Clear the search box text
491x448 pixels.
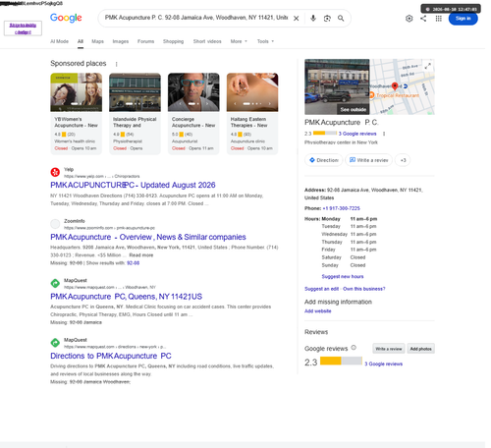coord(296,19)
